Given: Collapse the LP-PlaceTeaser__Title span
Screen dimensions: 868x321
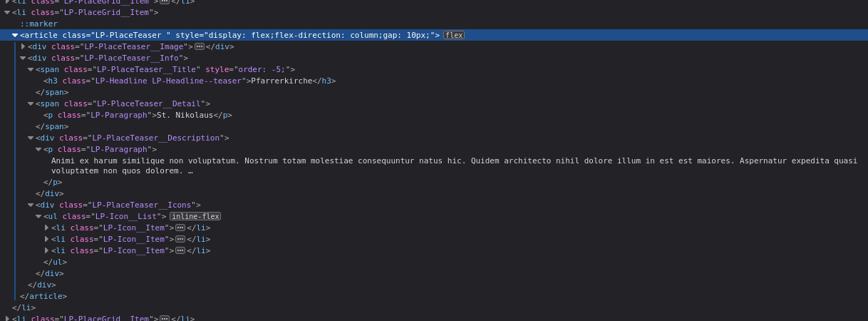Looking at the screenshot, I should [x=31, y=69].
